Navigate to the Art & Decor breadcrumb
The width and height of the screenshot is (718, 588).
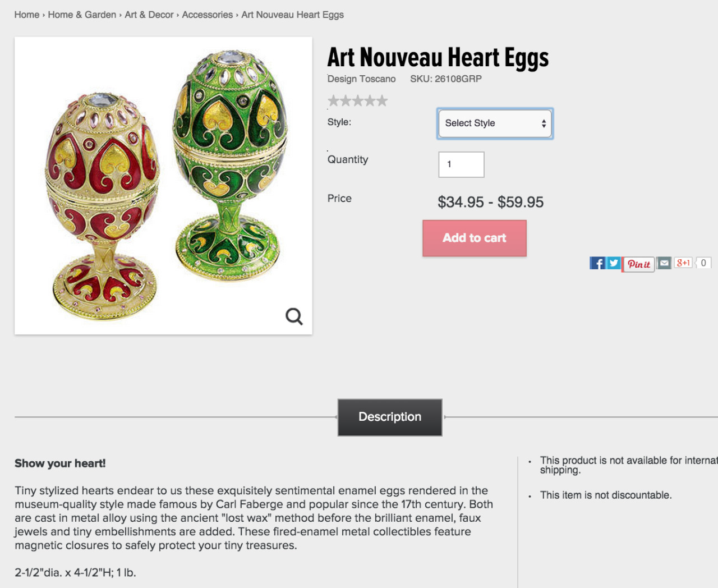click(149, 15)
